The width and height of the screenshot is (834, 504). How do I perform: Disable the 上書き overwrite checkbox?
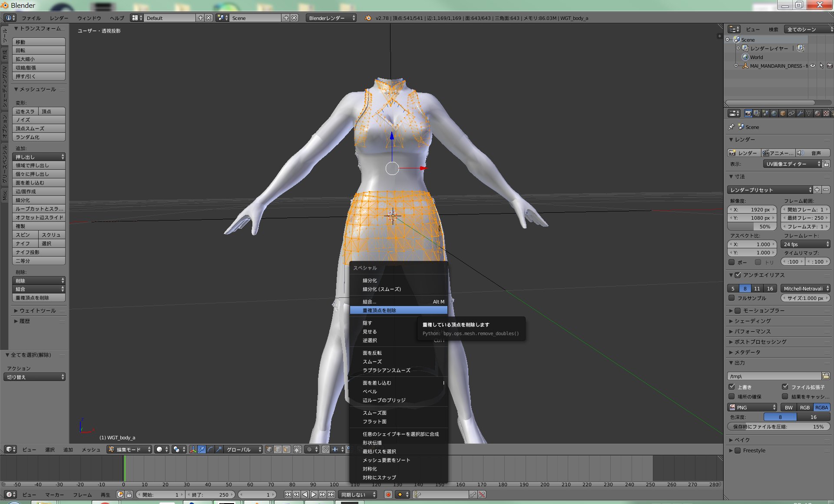pyautogui.click(x=732, y=387)
